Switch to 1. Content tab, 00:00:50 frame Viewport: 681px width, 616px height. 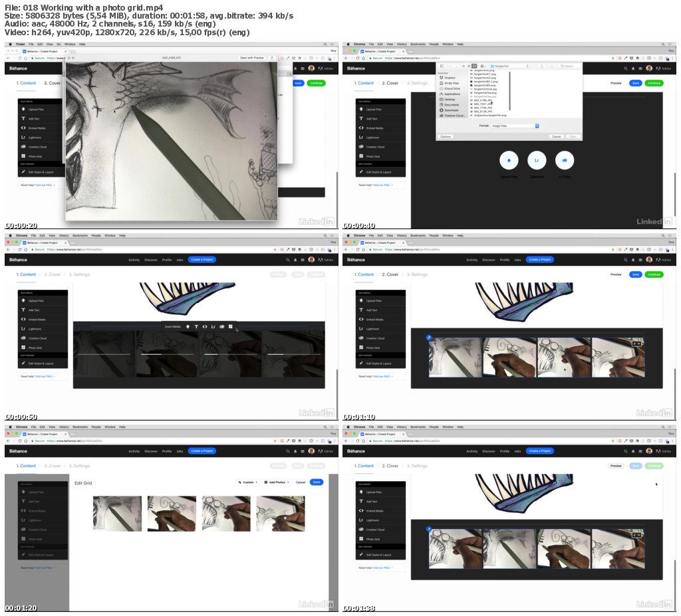pyautogui.click(x=26, y=274)
